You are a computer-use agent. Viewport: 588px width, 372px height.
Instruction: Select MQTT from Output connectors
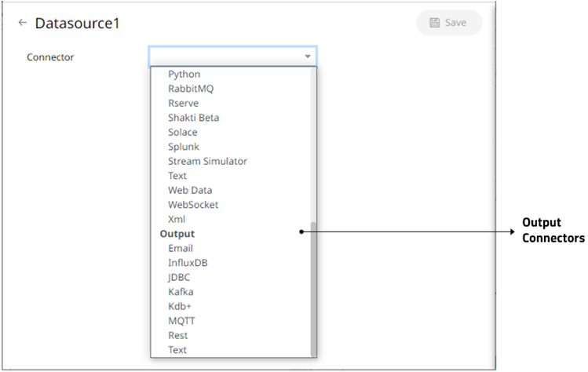pyautogui.click(x=181, y=321)
